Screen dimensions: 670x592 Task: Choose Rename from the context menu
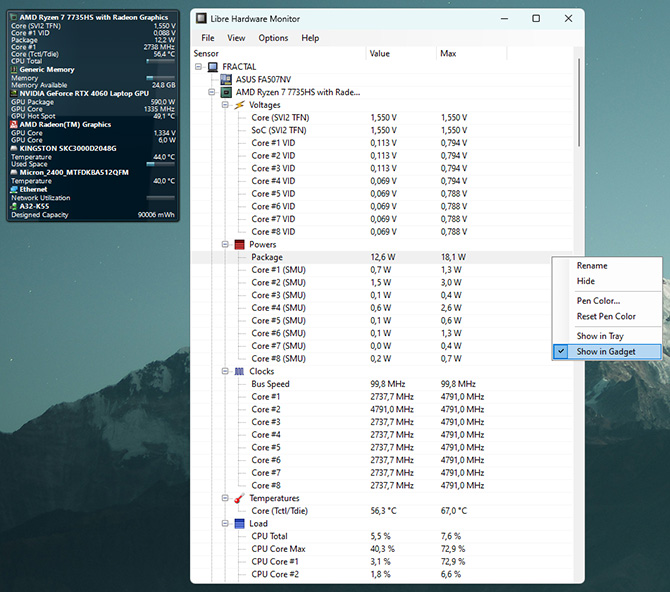607,265
